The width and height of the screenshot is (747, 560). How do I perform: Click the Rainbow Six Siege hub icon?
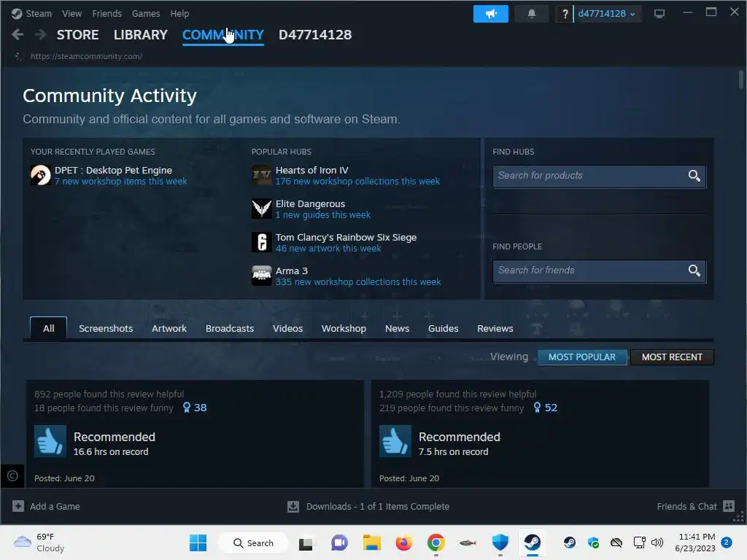262,242
